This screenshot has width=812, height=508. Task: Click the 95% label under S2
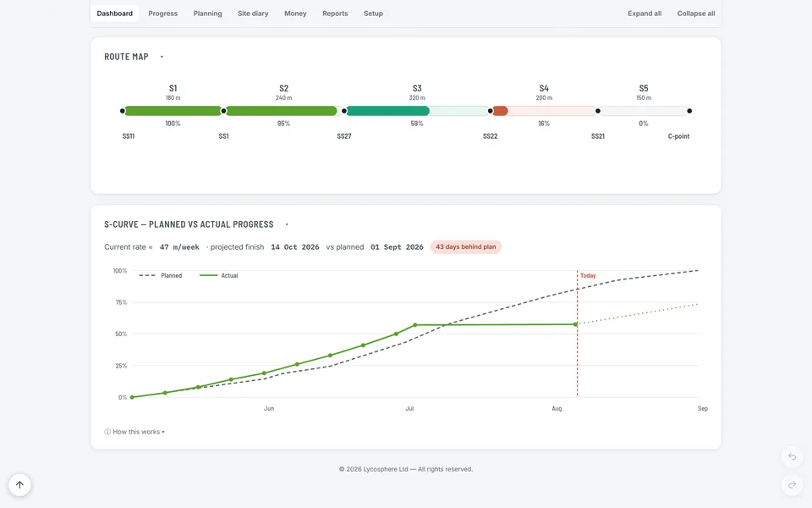284,124
